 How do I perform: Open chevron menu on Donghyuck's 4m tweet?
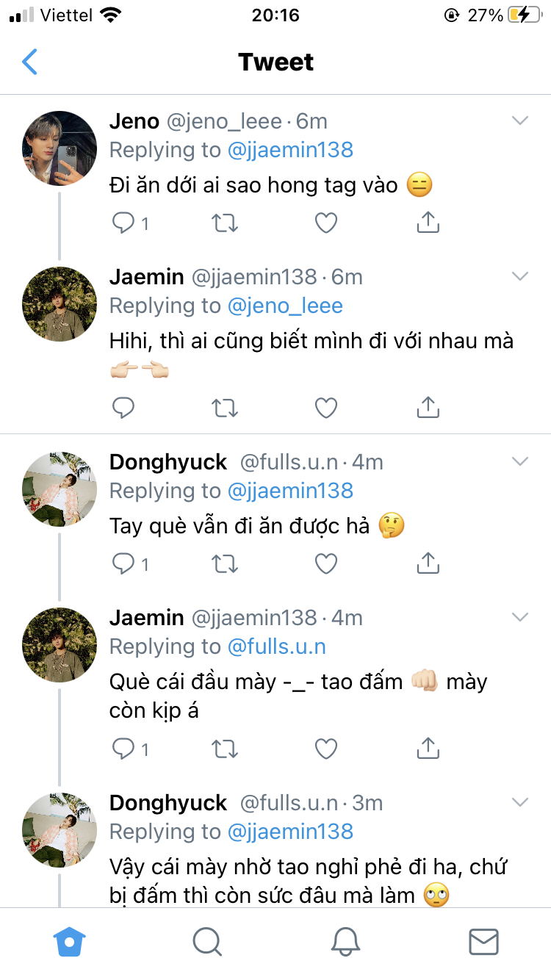coord(520,461)
